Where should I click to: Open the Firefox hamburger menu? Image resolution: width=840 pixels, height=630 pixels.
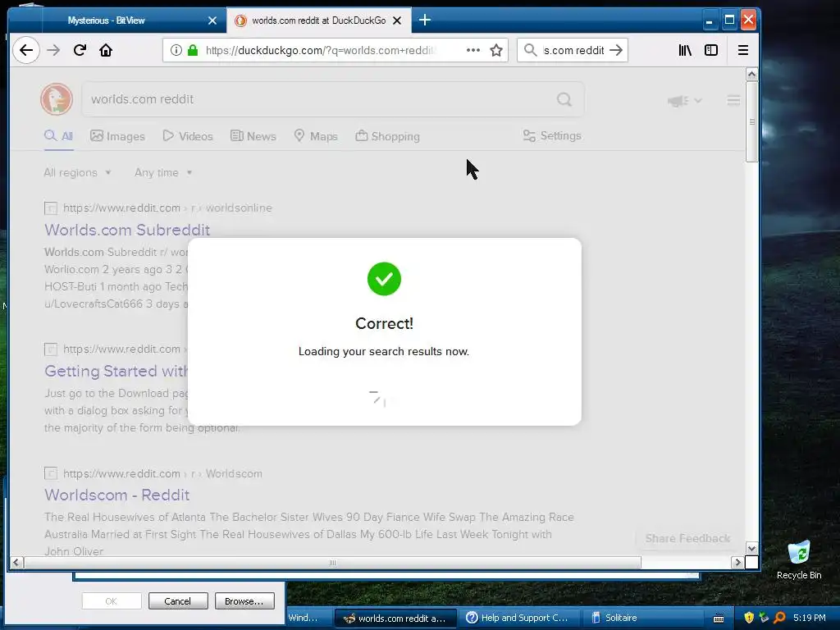coord(743,50)
